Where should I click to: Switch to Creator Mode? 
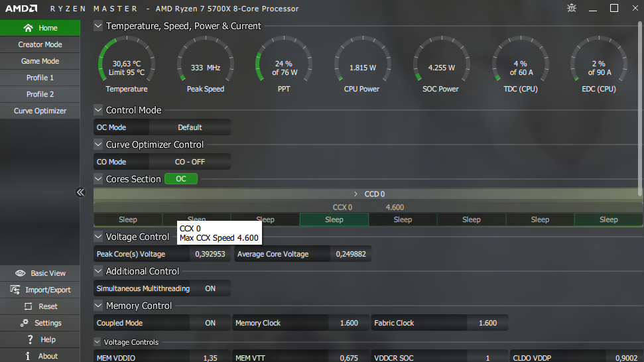pyautogui.click(x=40, y=44)
